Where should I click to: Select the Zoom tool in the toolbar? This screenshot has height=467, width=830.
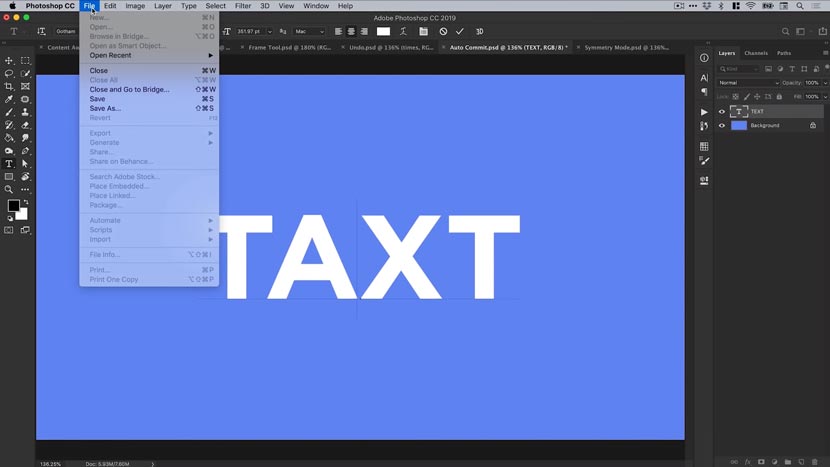(9, 189)
